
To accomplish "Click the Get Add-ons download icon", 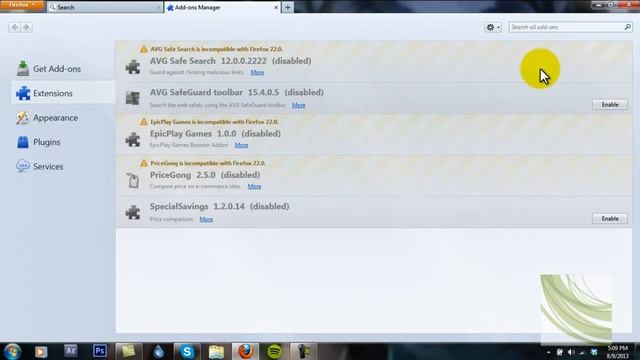I will point(23,68).
